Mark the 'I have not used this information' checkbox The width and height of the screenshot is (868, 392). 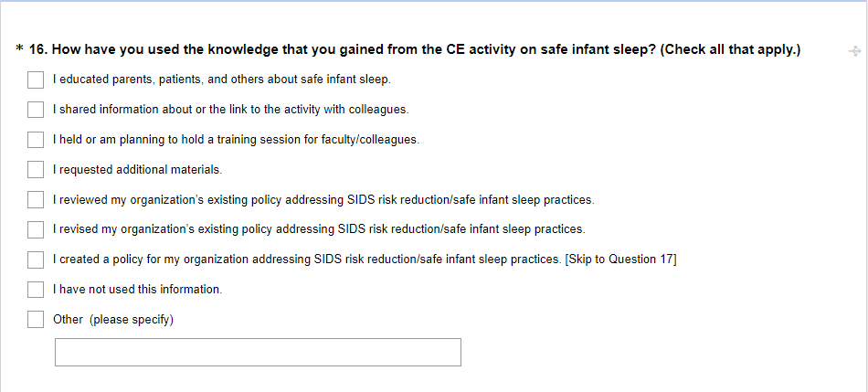[x=36, y=290]
